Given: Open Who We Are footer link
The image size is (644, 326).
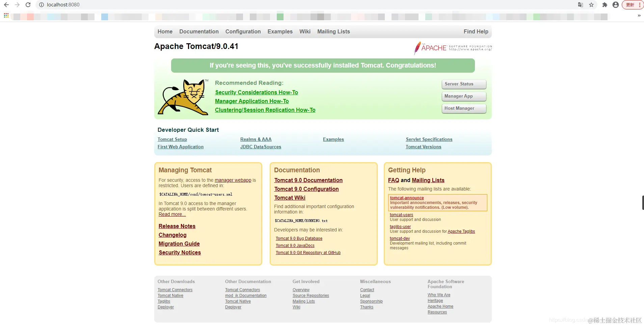Looking at the screenshot, I should [x=439, y=295].
